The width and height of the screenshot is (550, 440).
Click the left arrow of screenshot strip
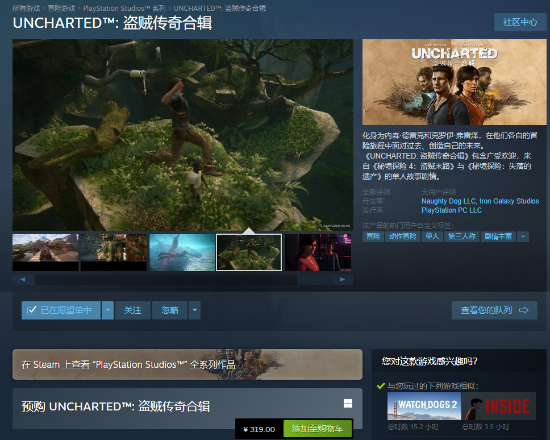coord(23,280)
